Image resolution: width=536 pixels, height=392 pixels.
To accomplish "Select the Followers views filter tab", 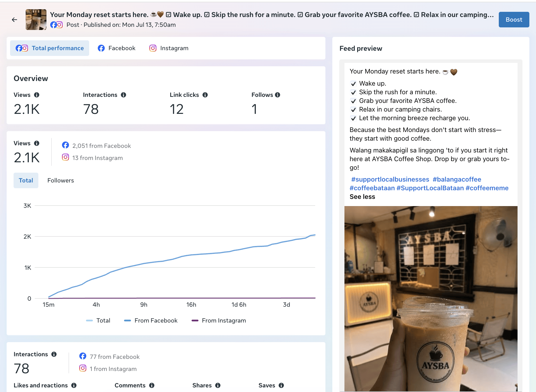I will [61, 180].
